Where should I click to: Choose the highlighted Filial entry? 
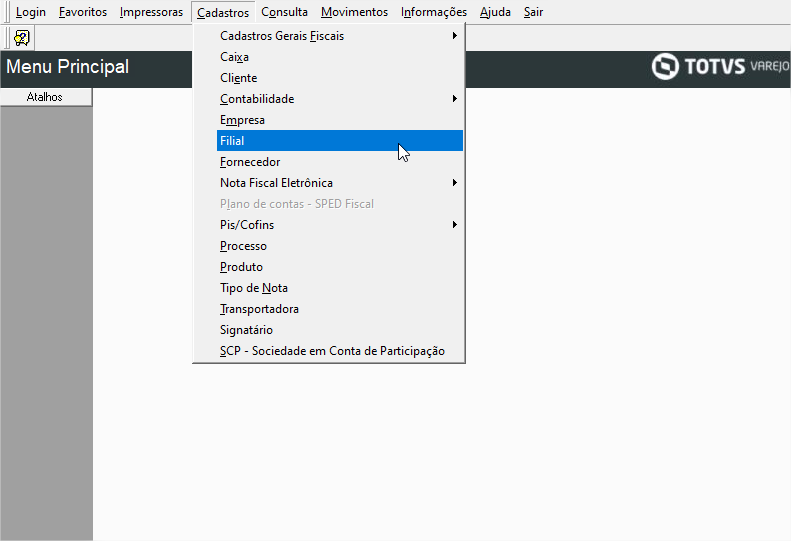pyautogui.click(x=340, y=141)
